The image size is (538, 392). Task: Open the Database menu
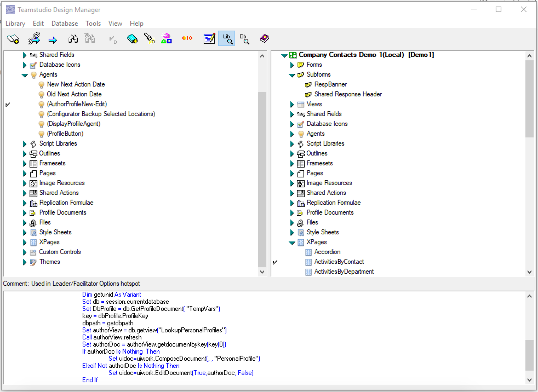coord(65,24)
